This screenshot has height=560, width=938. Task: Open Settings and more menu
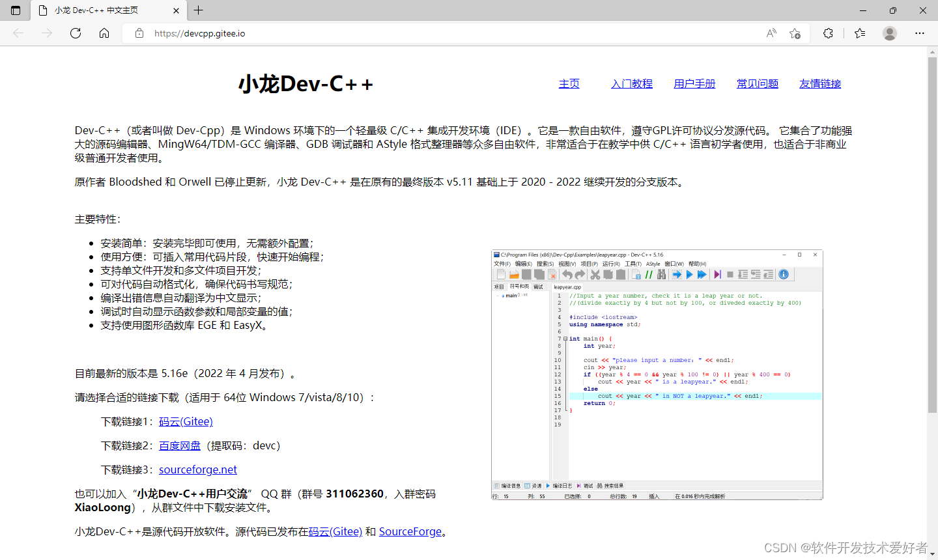(x=920, y=33)
